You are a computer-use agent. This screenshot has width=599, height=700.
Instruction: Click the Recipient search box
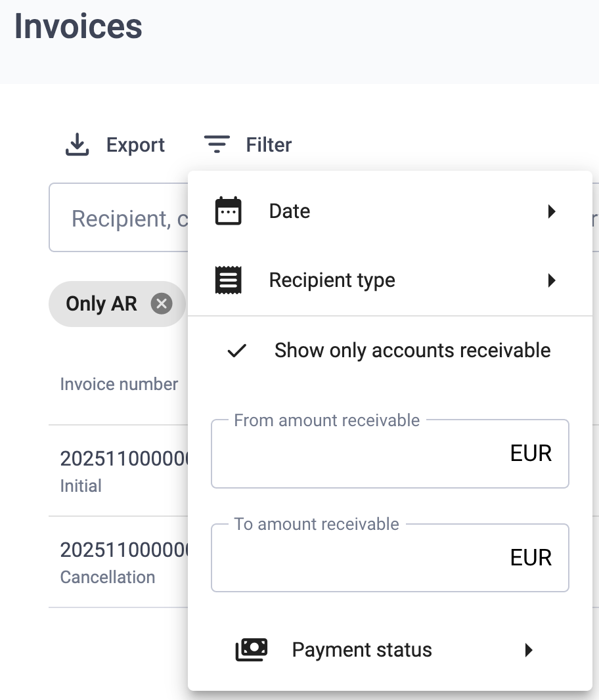[118, 218]
